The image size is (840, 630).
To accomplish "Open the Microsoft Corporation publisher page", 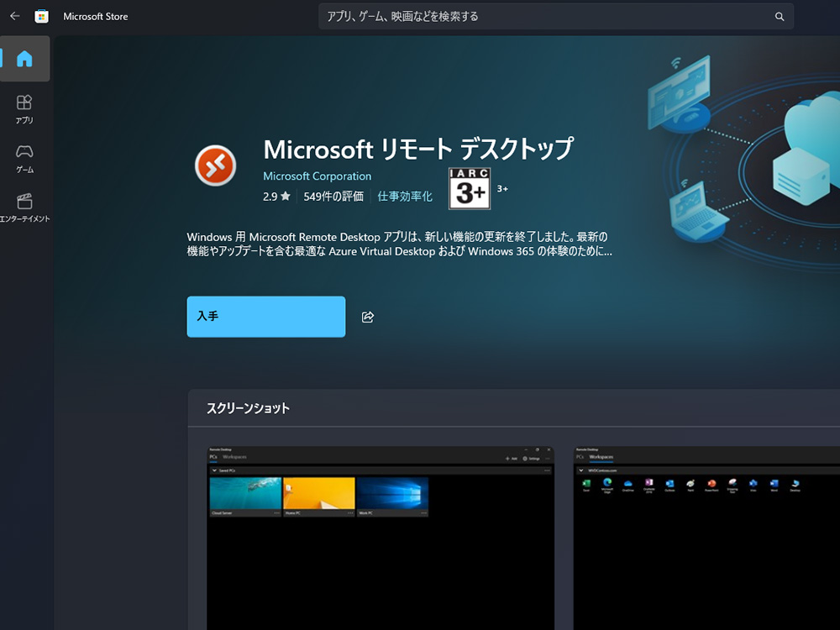I will (x=317, y=176).
